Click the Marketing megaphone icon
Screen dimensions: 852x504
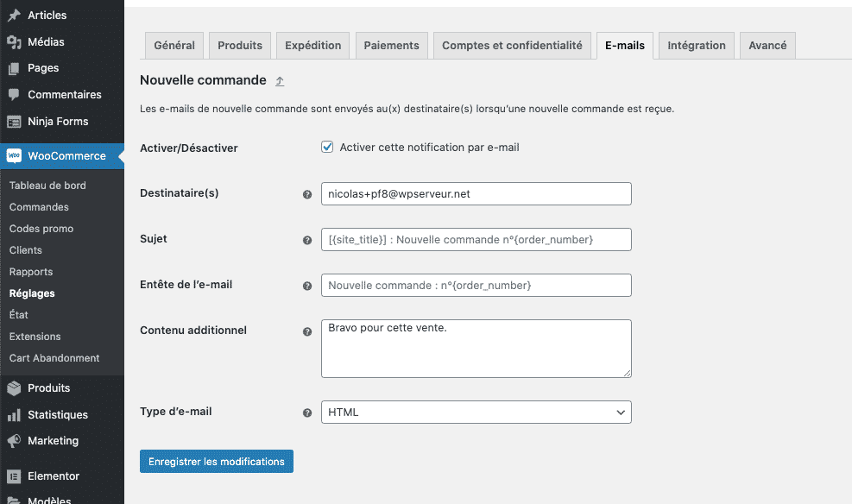(12, 441)
